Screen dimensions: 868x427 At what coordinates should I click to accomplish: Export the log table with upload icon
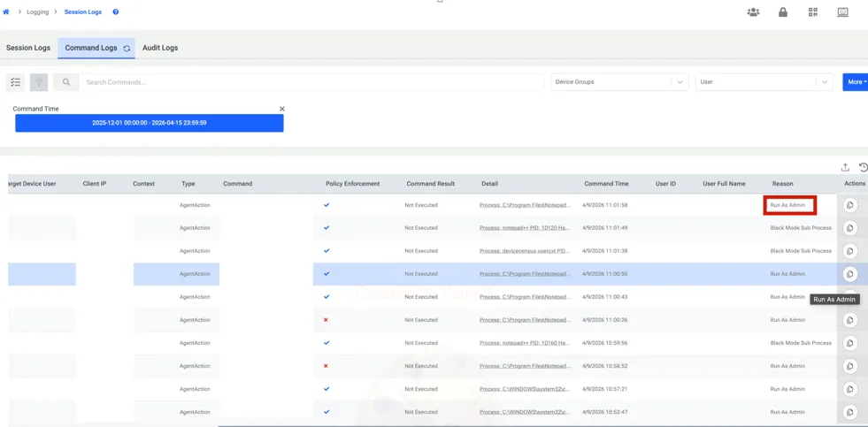coord(845,167)
